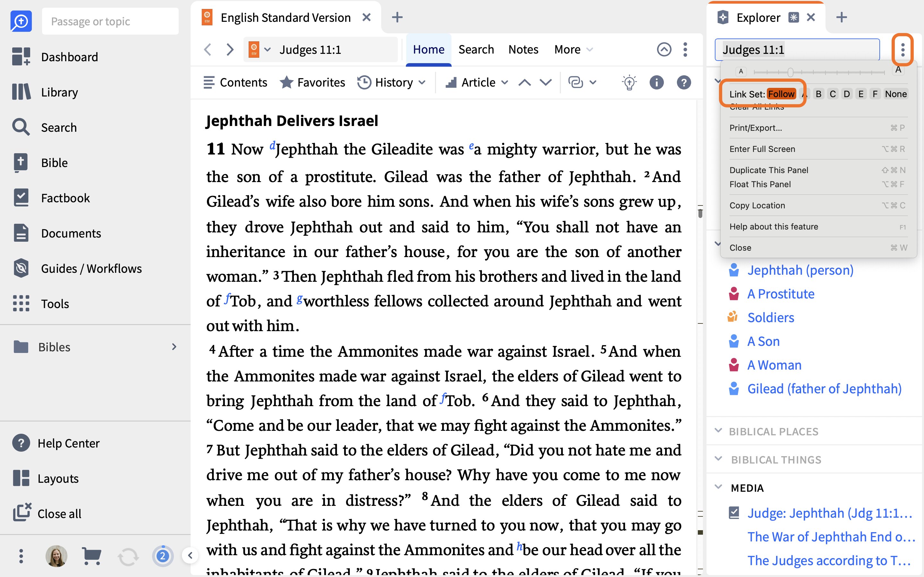Click the lightbulb insights icon
This screenshot has height=577, width=924.
(x=629, y=82)
